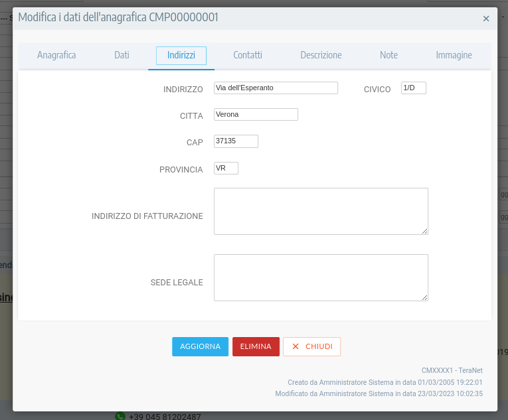Click the WhatsApp icon beside the phone number
This screenshot has width=508, height=420.
click(x=120, y=416)
